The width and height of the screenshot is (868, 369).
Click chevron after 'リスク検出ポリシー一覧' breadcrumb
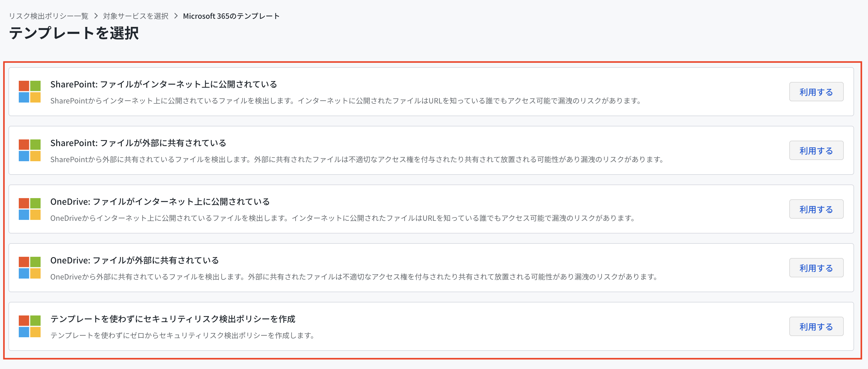click(x=96, y=16)
